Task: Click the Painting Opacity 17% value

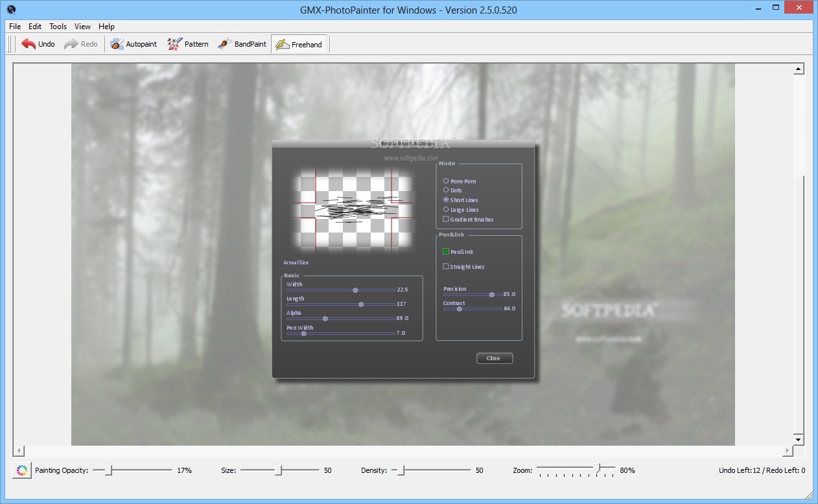Action: tap(184, 470)
